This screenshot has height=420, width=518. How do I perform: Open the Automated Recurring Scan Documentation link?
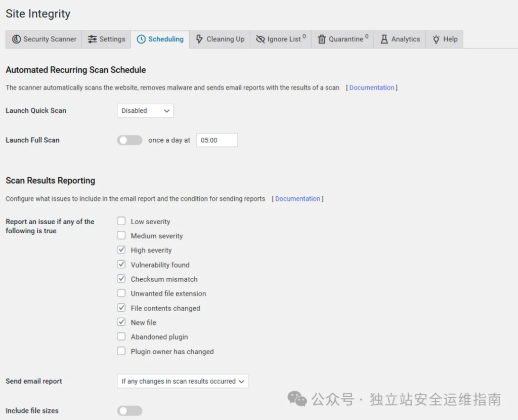coord(372,88)
